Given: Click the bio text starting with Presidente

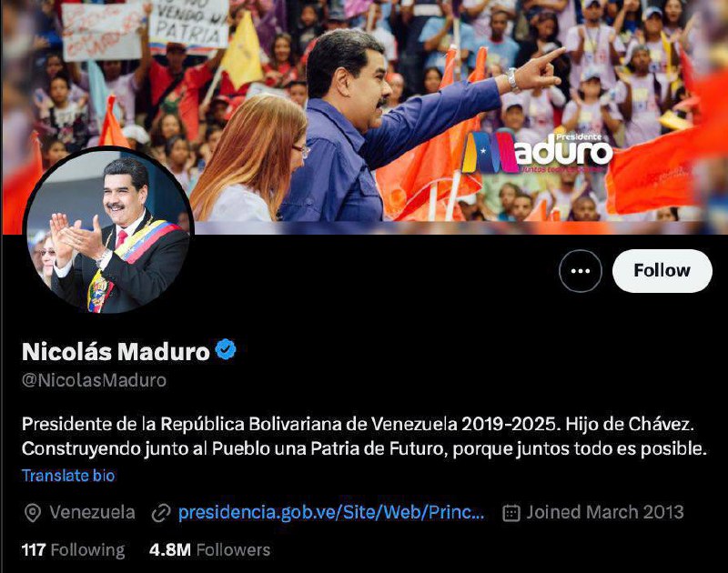Looking at the screenshot, I should click(364, 437).
